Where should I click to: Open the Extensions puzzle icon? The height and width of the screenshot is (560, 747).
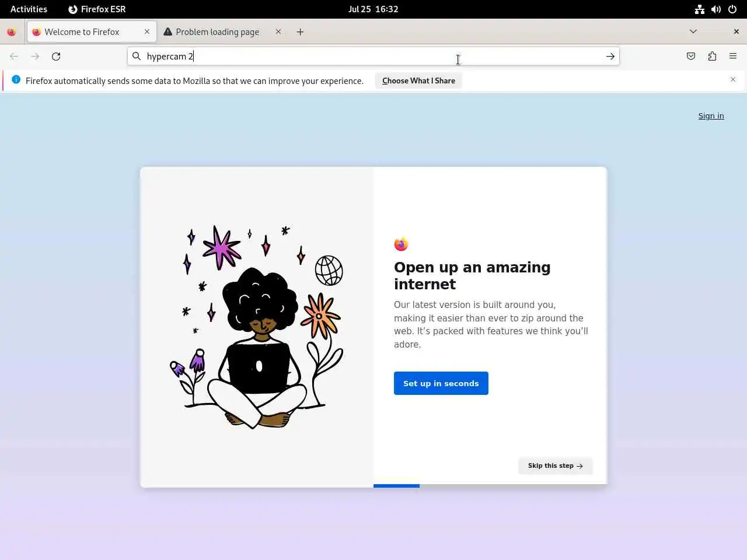tap(712, 57)
